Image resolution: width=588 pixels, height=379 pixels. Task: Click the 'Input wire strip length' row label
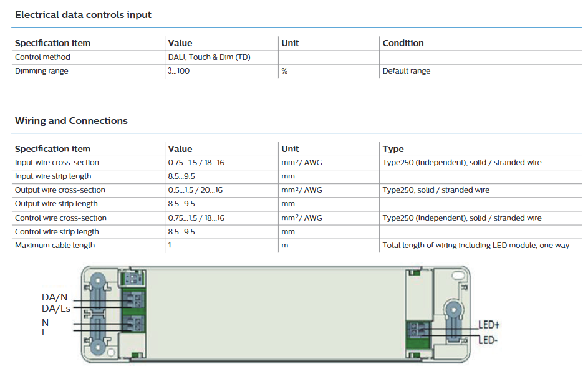53,176
